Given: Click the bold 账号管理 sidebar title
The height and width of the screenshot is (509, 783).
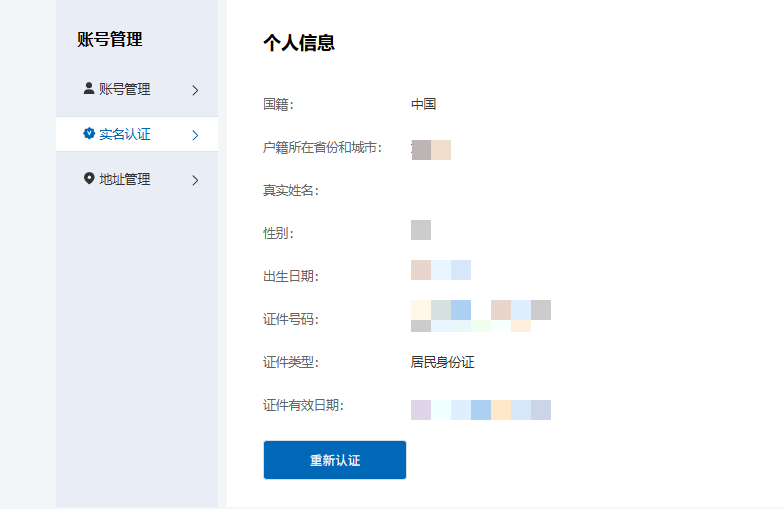Looking at the screenshot, I should tap(110, 40).
